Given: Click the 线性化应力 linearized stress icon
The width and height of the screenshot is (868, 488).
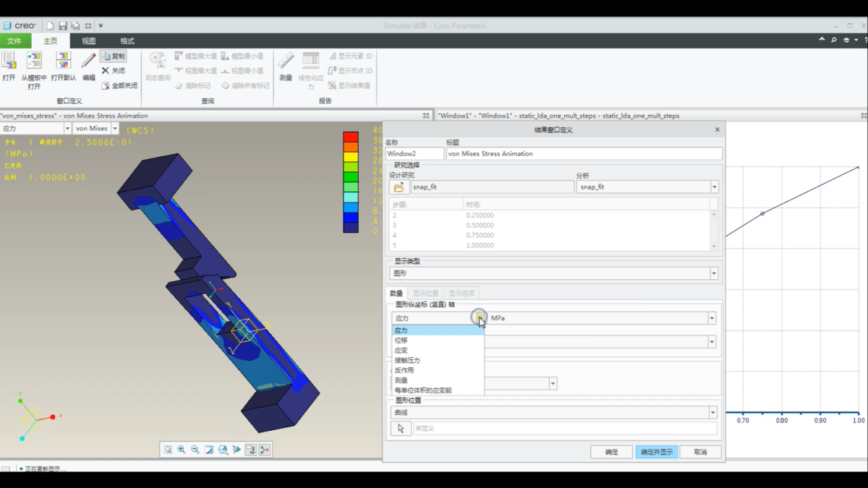Looking at the screenshot, I should click(x=311, y=61).
